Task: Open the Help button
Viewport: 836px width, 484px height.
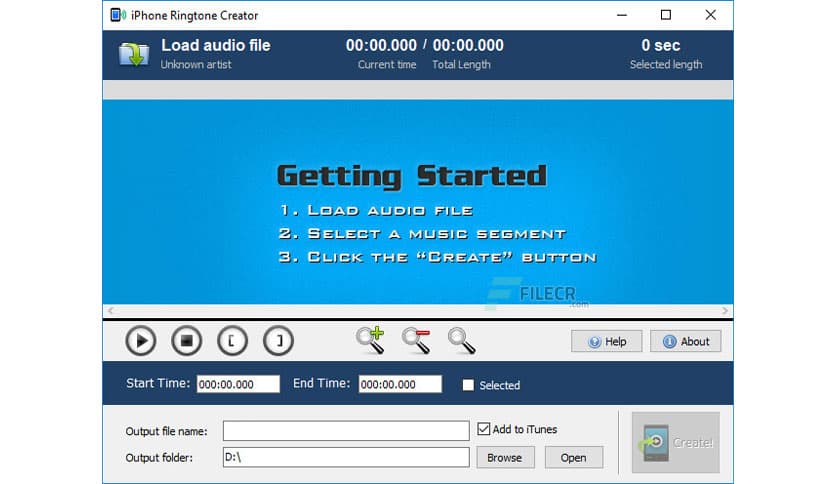Action: [x=607, y=341]
